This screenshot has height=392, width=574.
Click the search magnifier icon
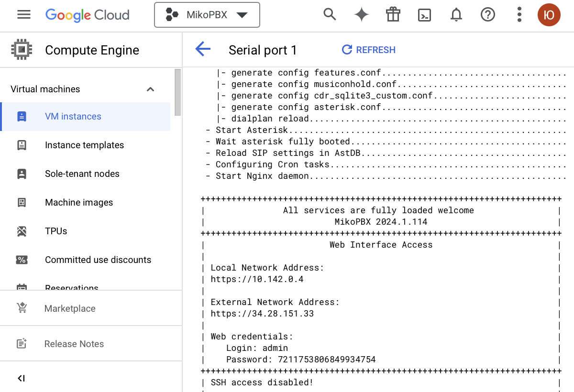pos(330,15)
